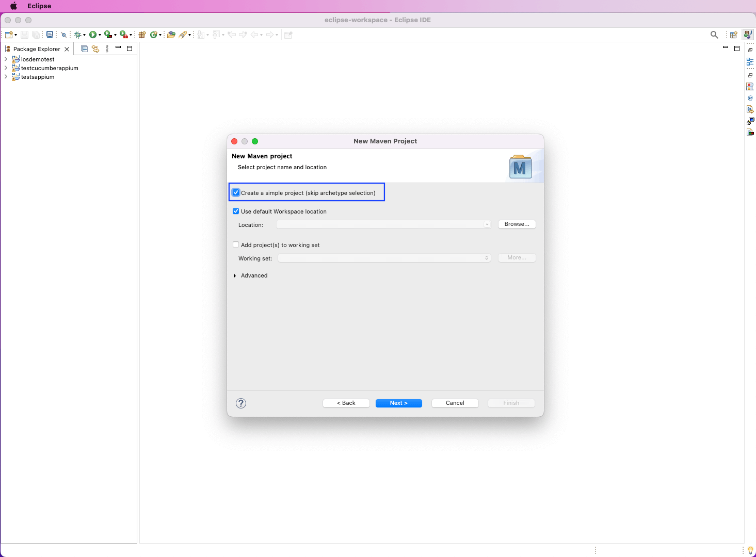Expand the Advanced section in dialog
This screenshot has height=557, width=756.
235,276
